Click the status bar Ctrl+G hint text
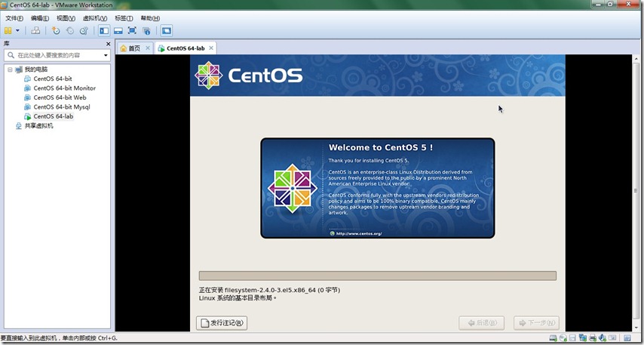The image size is (644, 345). (59, 338)
